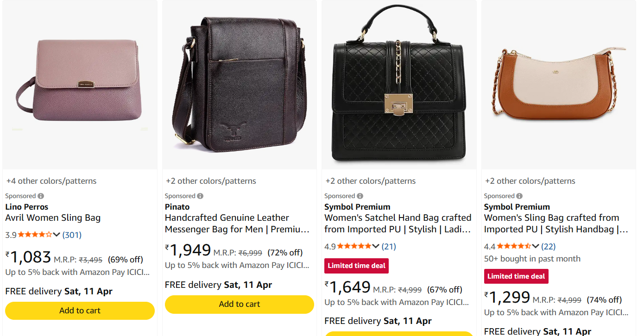Add Pinato Messenger Bag to cart
Image resolution: width=644 pixels, height=336 pixels.
pyautogui.click(x=240, y=304)
